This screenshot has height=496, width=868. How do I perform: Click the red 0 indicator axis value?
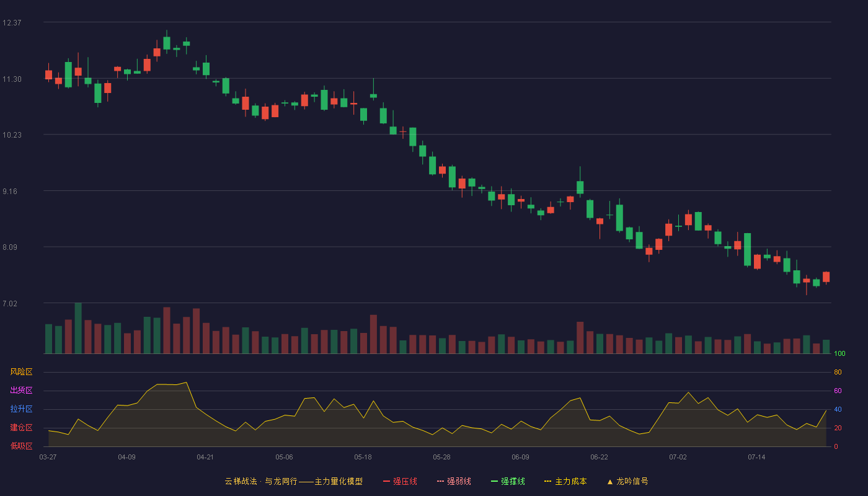click(x=836, y=447)
